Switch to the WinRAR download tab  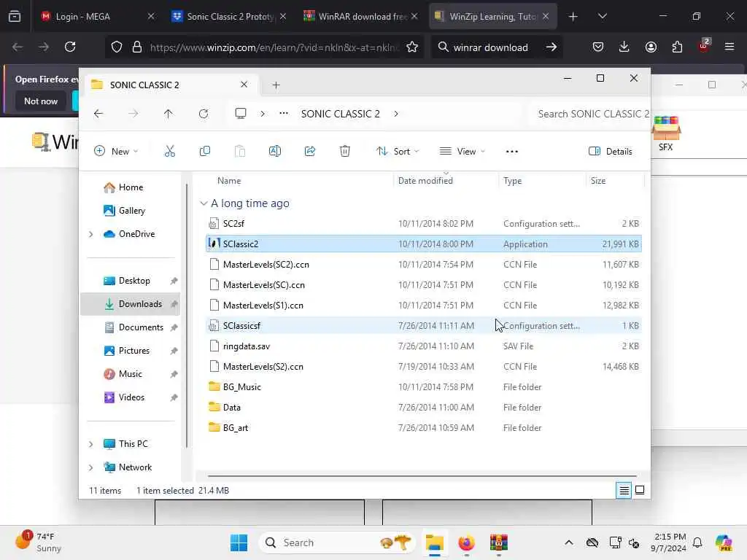pos(360,17)
